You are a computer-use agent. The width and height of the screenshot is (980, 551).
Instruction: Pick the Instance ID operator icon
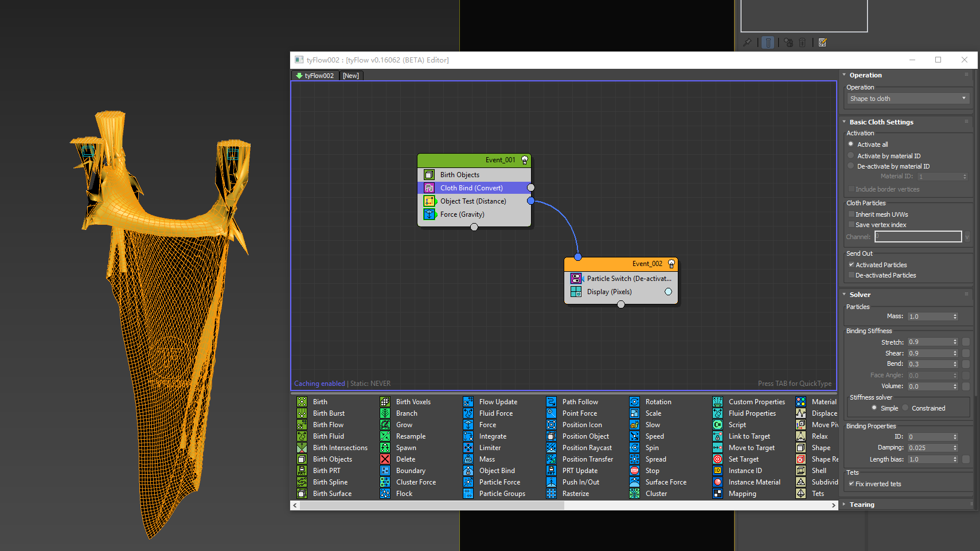tap(718, 471)
